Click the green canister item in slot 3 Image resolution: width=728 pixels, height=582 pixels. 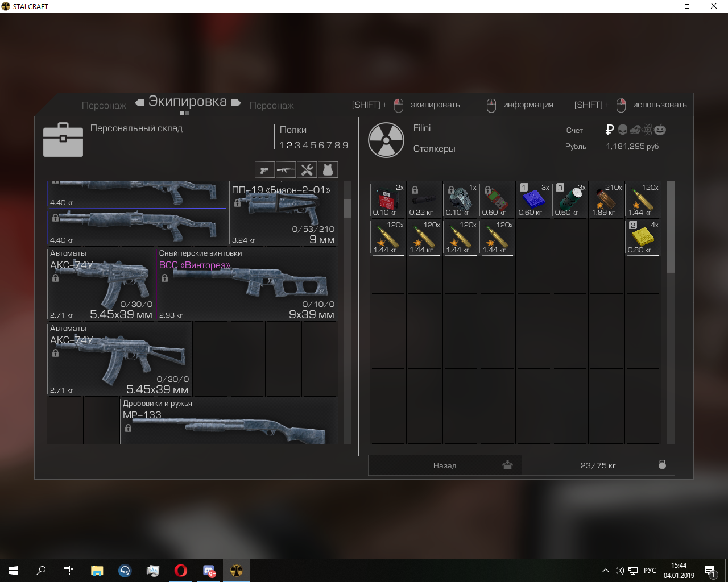point(570,199)
